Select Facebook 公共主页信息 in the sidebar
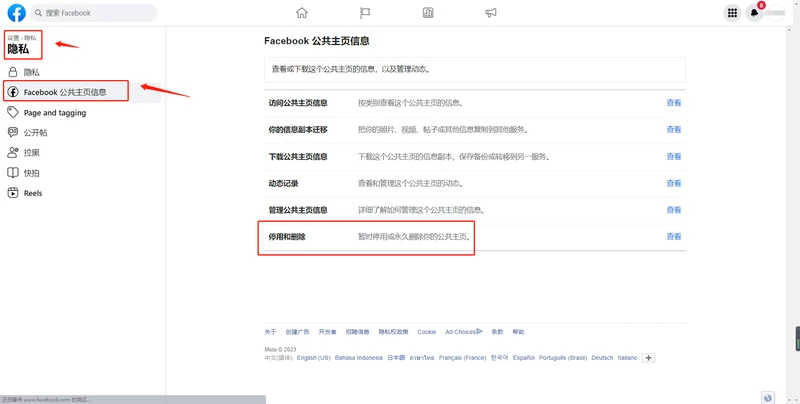This screenshot has height=404, width=800. [82, 92]
